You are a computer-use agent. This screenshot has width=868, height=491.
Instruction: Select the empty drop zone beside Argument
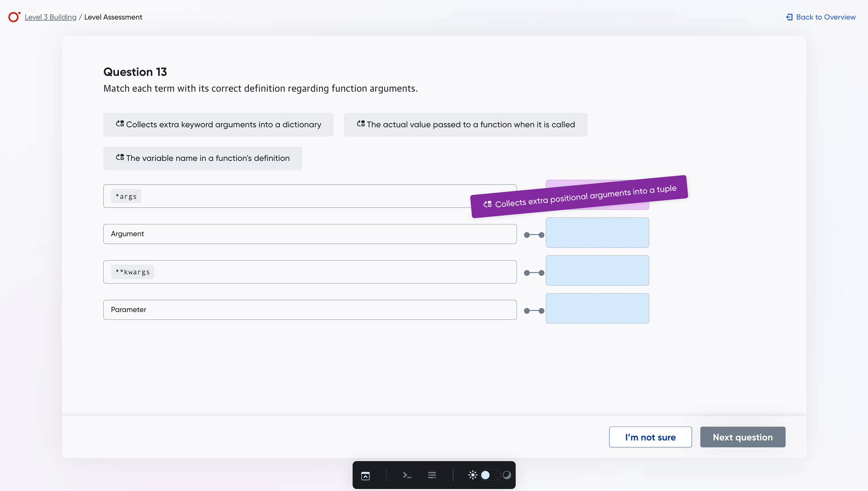click(597, 233)
